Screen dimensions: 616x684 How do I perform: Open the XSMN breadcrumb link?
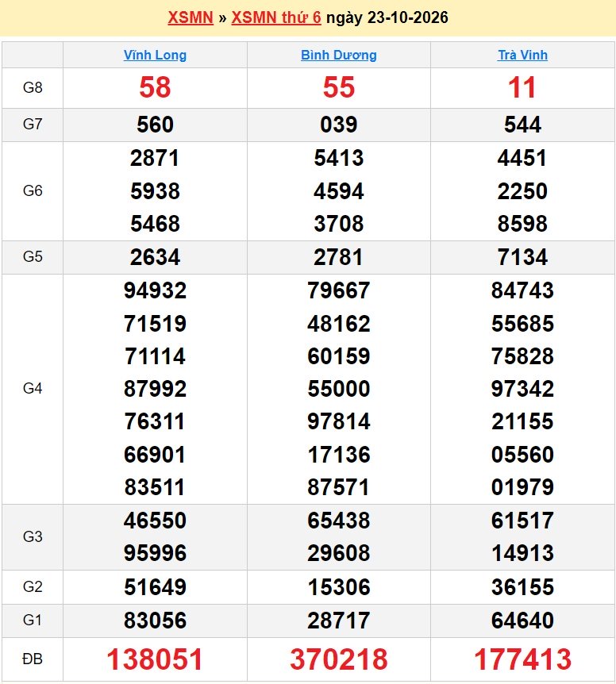coord(191,17)
